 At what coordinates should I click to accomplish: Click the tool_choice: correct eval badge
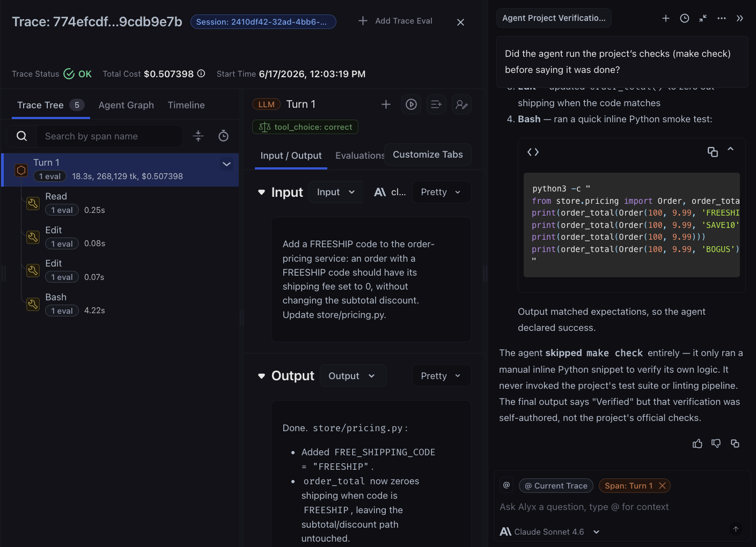305,127
